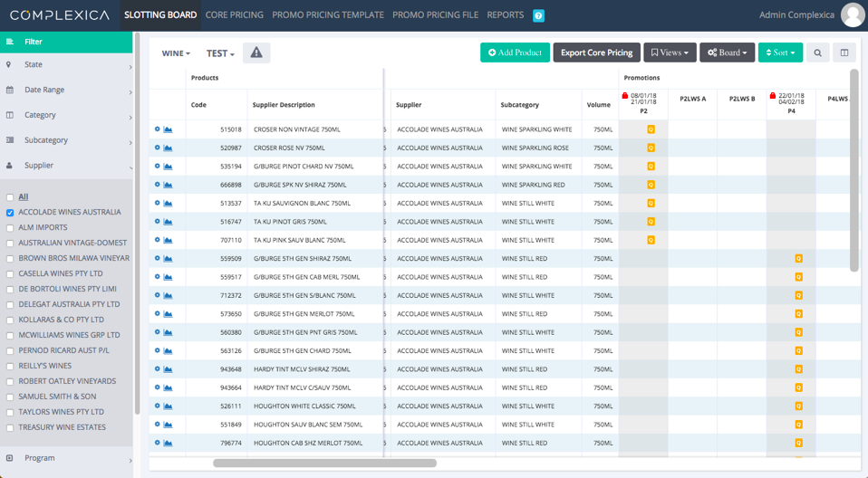Viewport: 868px width, 478px height.
Task: Open settings gear for G/BURGE PINOT CHARD row
Action: click(158, 166)
